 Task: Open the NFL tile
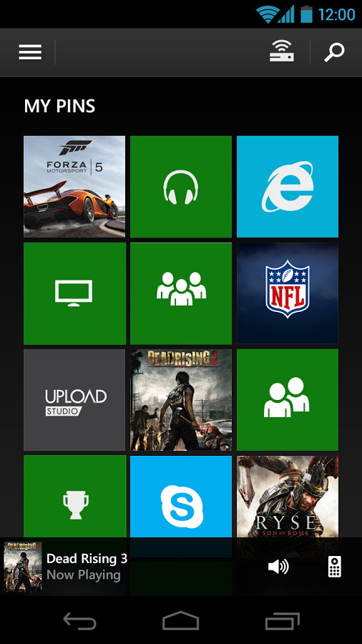(288, 293)
